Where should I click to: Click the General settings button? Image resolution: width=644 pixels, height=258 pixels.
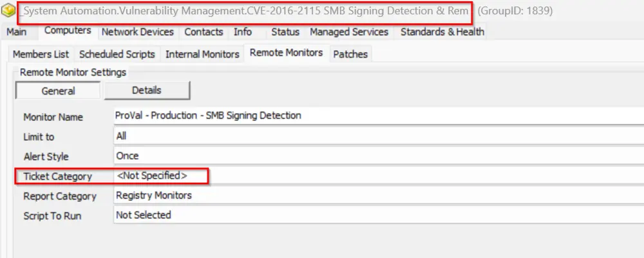point(58,91)
